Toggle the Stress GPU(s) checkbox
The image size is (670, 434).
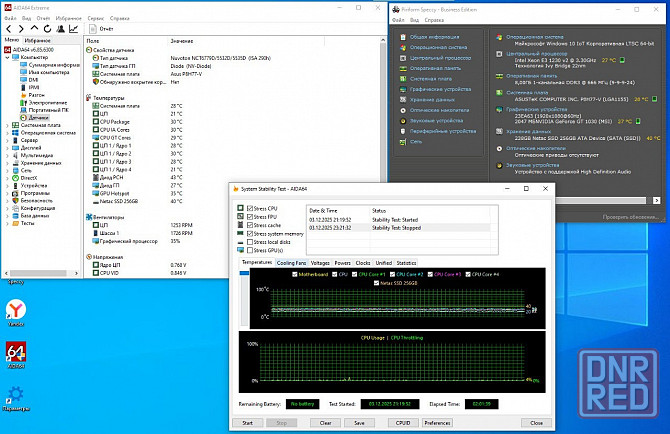(248, 249)
